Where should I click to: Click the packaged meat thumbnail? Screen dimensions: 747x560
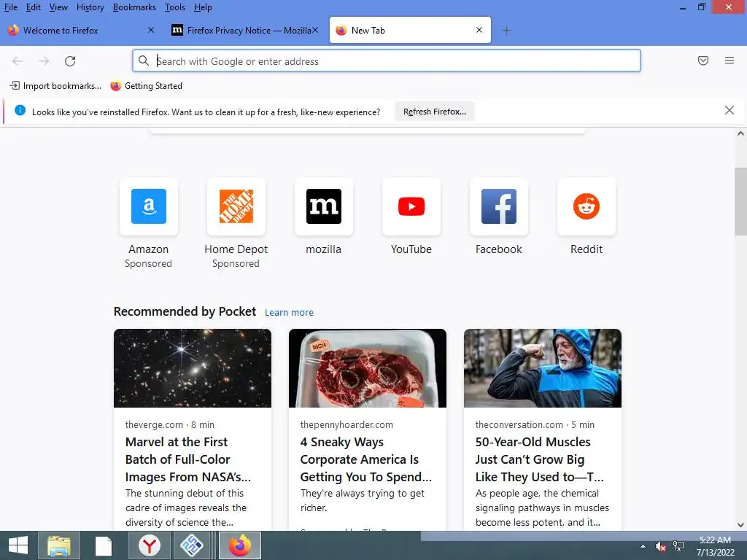click(x=368, y=368)
